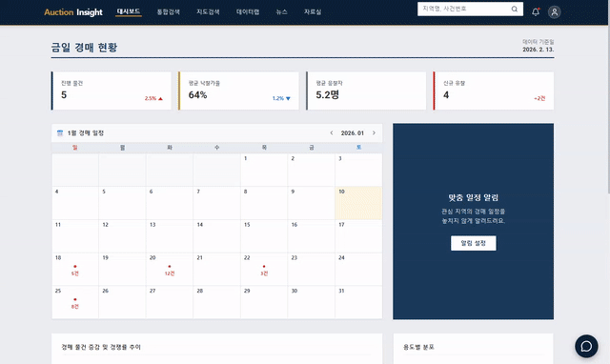Click the page vertical scrollbar
610x364 pixels.
(608, 109)
